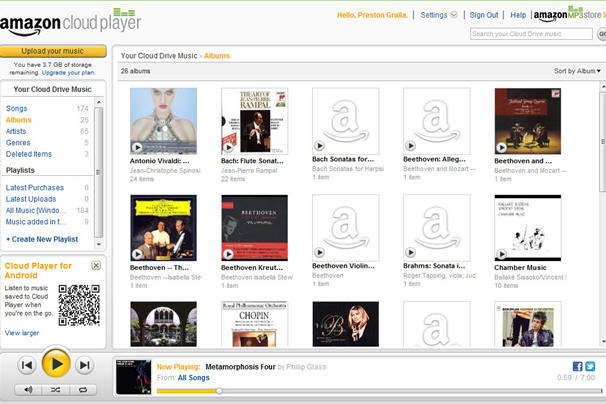
Task: Click the Brahms: Sonata i... album title
Action: point(434,266)
